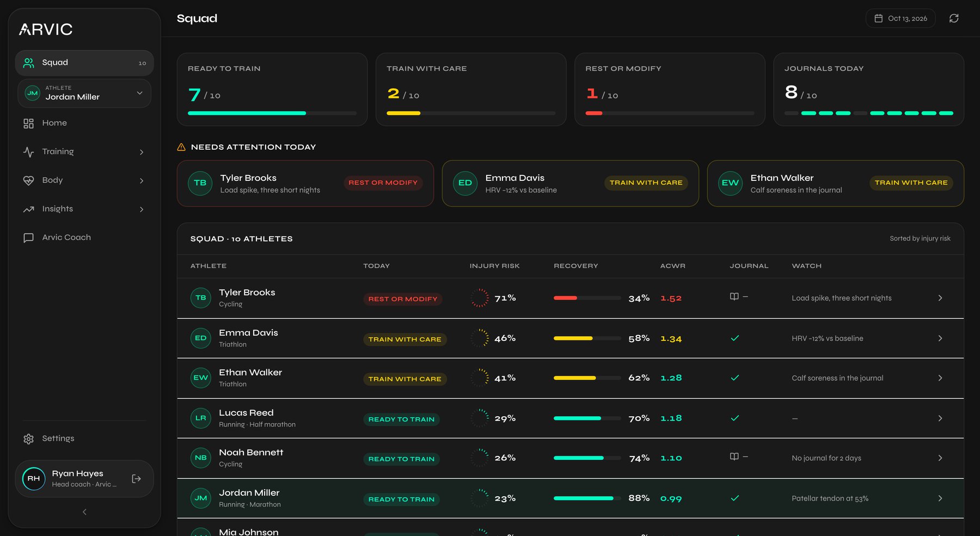Go to Home in sidebar
The width and height of the screenshot is (980, 536).
84,123
